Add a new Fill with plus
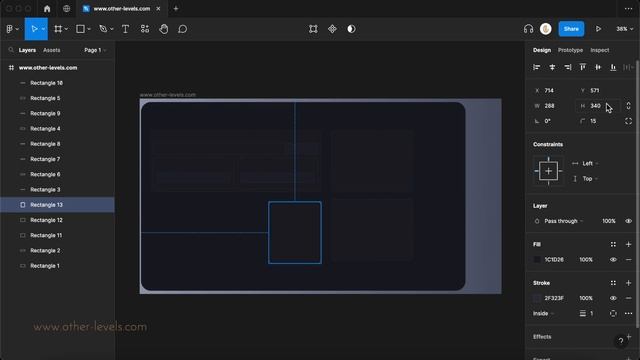The image size is (640, 360). pyautogui.click(x=629, y=244)
